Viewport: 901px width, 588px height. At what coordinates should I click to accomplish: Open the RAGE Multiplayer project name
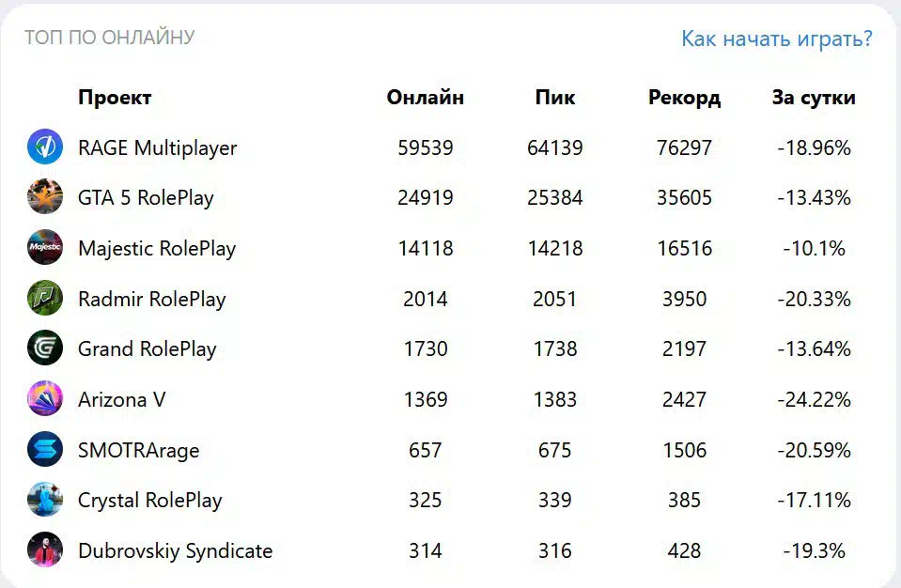pyautogui.click(x=158, y=148)
